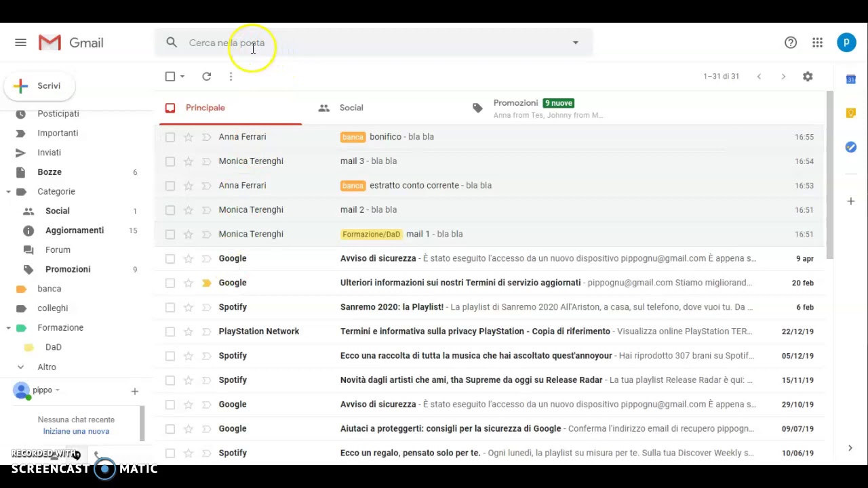Click the search magnifier icon
868x488 pixels.
click(172, 43)
